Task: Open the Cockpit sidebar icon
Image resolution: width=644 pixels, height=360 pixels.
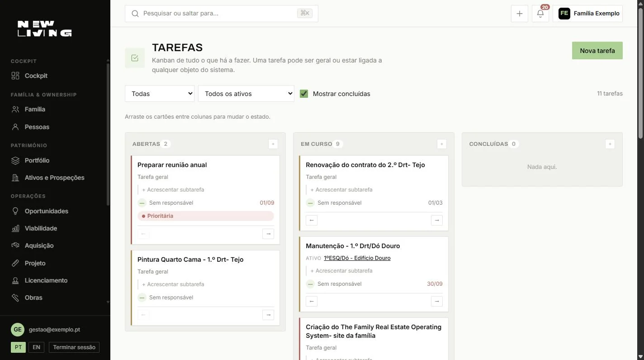Action: [x=15, y=76]
